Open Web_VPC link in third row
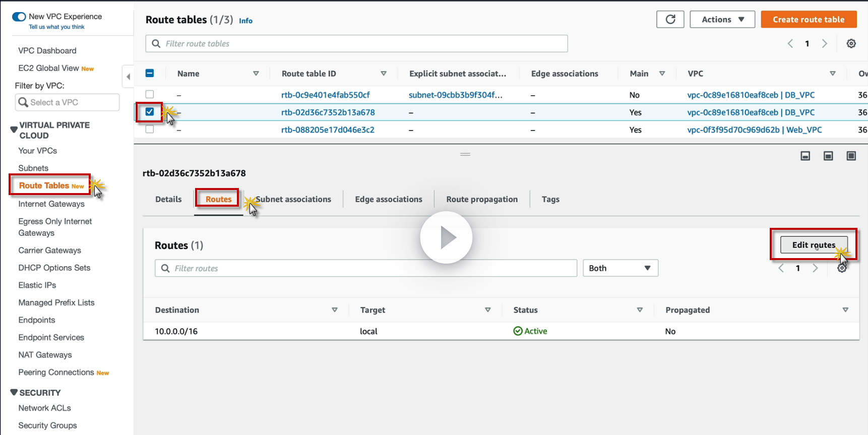 click(x=754, y=130)
